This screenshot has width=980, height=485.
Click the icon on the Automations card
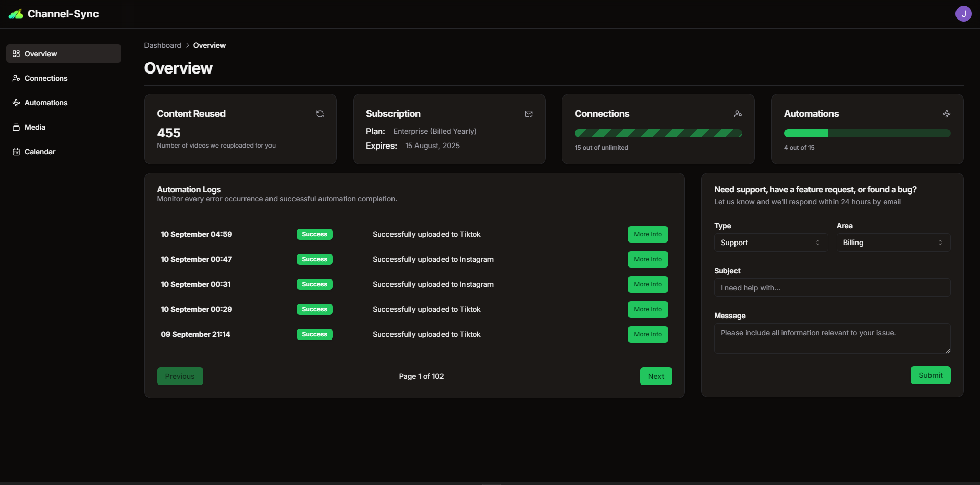pos(947,114)
